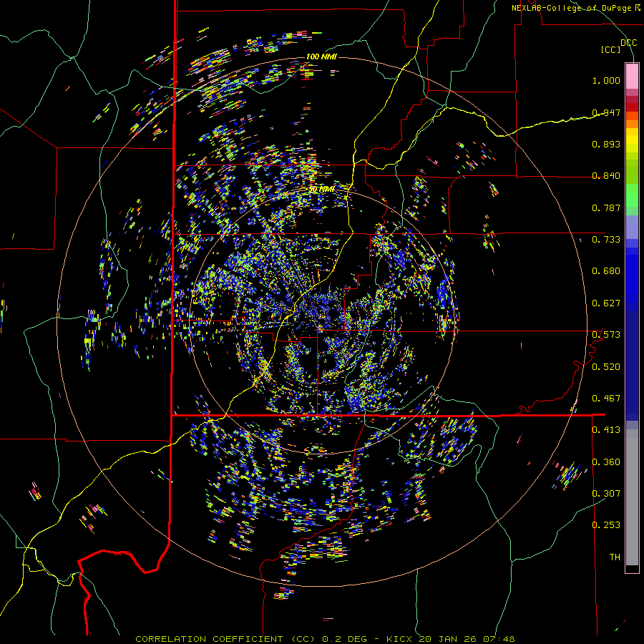Click the KICX radar site identifier
The width and height of the screenshot is (644, 644).
click(x=399, y=639)
